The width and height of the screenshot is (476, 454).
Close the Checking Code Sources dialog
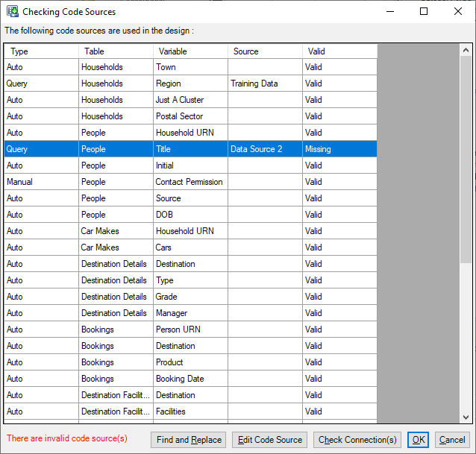(x=458, y=11)
